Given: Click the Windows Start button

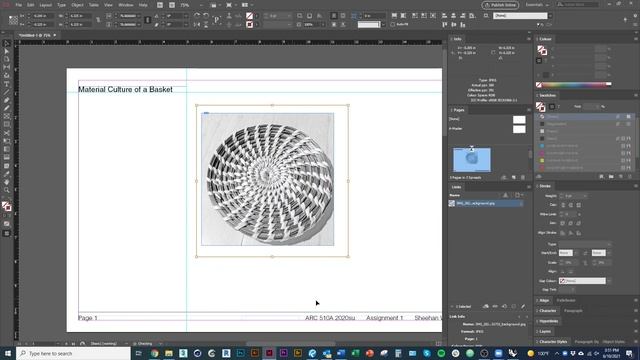Looking at the screenshot, I should 7,353.
